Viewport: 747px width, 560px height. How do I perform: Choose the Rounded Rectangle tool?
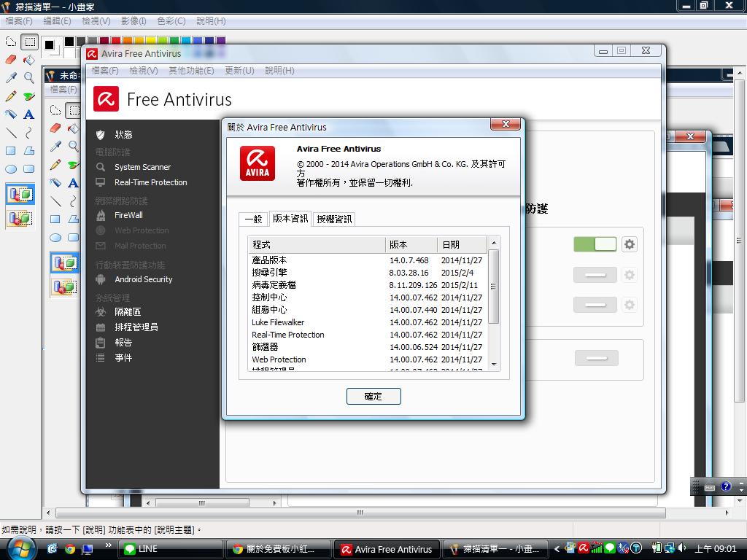(x=29, y=168)
